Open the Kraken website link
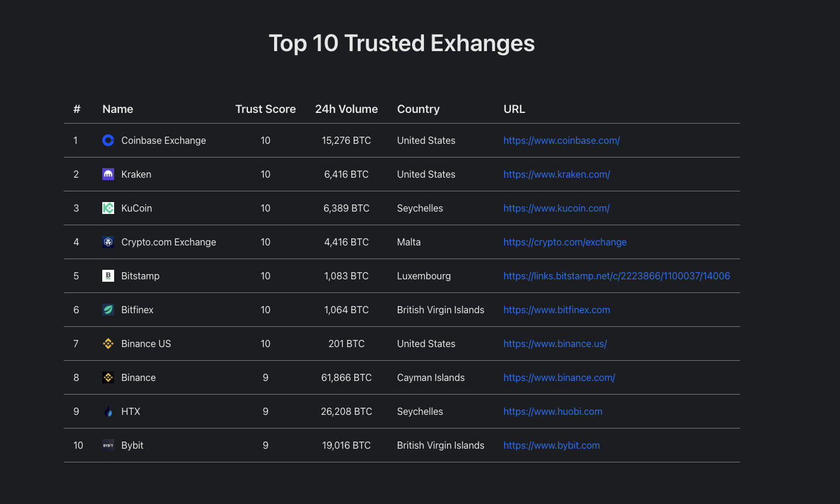This screenshot has width=840, height=504. (x=556, y=174)
